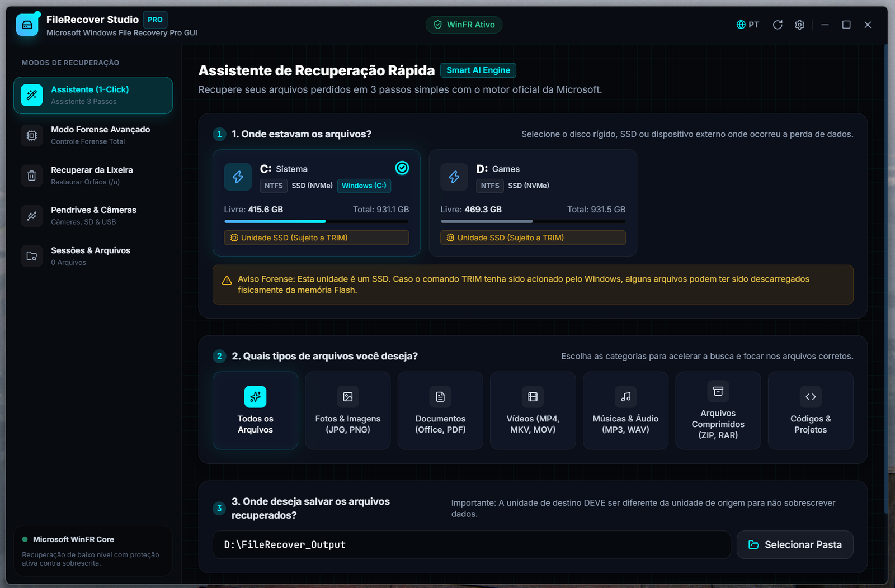Toggle Fotos & Imagens category
This screenshot has width=895, height=588.
pyautogui.click(x=348, y=410)
